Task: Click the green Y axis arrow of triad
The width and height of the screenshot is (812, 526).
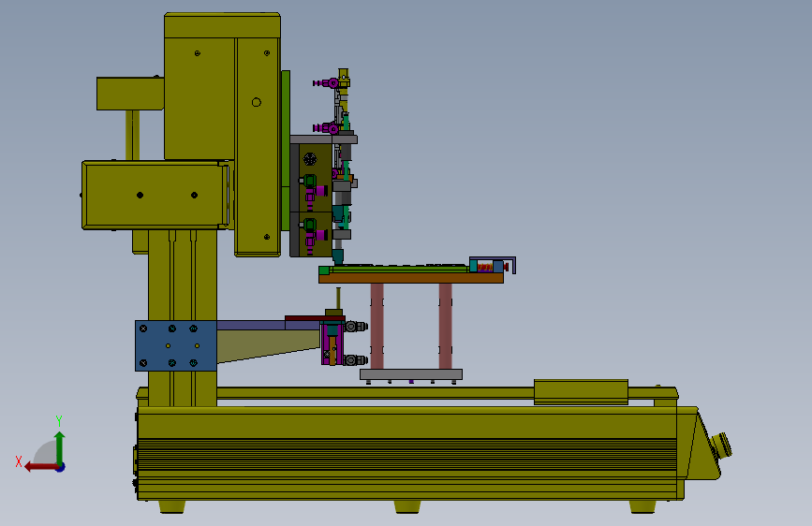Action: (60, 447)
